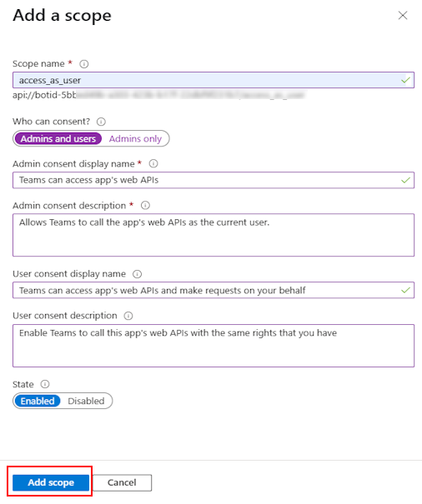The height and width of the screenshot is (504, 422).
Task: Close the Add a scope panel
Action: point(403,15)
